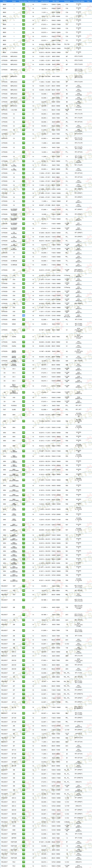The image size is (92, 868).
Task: Select the FIAT brand cell in the Qubo row
Action: (4, 409)
